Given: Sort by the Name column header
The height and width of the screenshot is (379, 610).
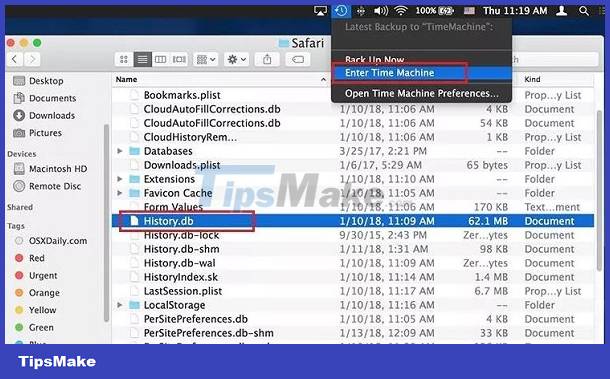Looking at the screenshot, I should pyautogui.click(x=126, y=79).
